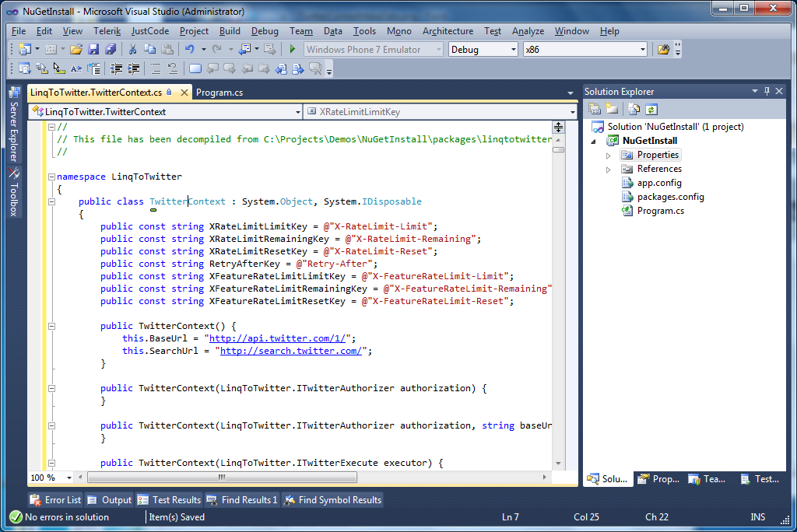Click the Copy icon in the toolbar
This screenshot has width=797, height=532.
point(149,49)
